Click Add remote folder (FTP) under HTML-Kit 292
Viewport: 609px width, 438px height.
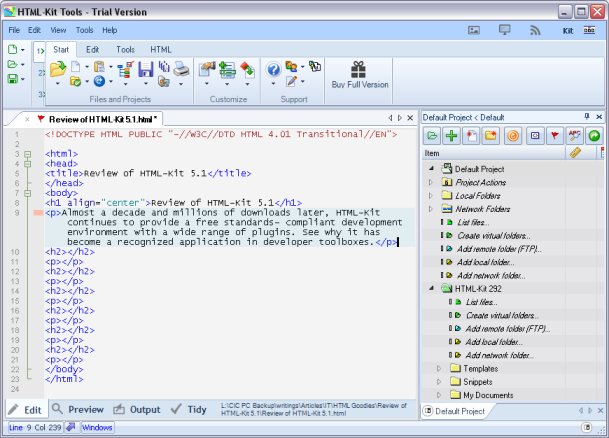pos(508,328)
